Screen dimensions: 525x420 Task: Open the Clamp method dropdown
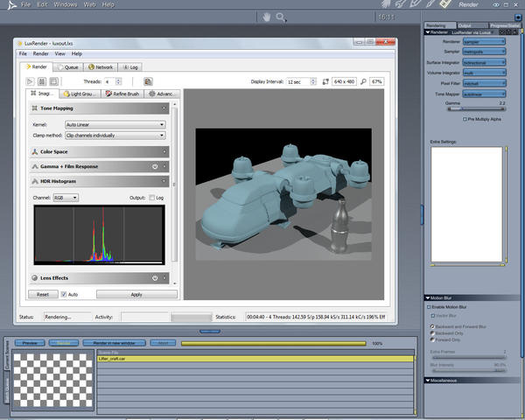point(115,136)
